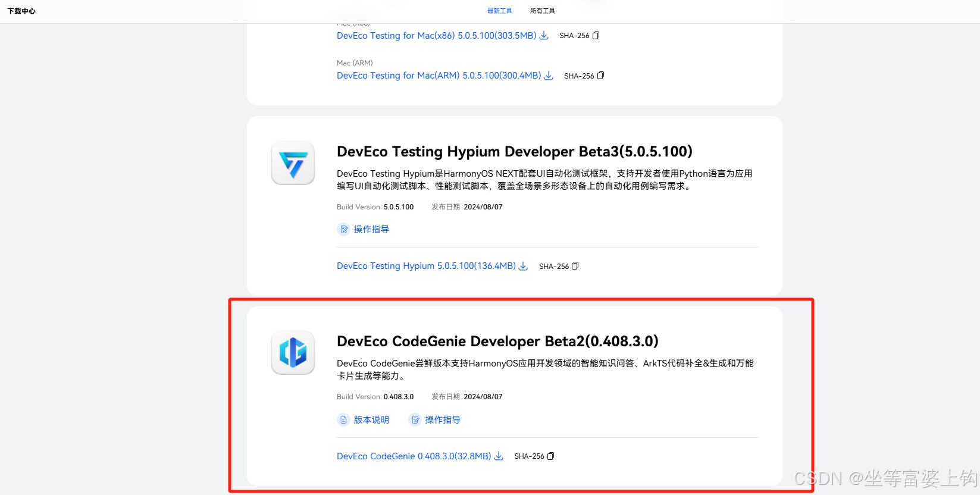
Task: Copy SHA-256 for CodeGenie package
Action: pyautogui.click(x=550, y=456)
